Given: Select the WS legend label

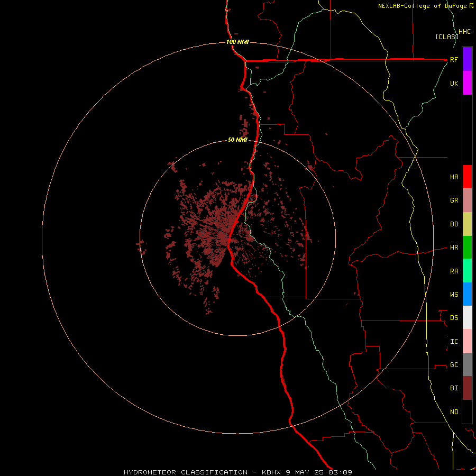Looking at the screenshot, I should click(x=454, y=295).
